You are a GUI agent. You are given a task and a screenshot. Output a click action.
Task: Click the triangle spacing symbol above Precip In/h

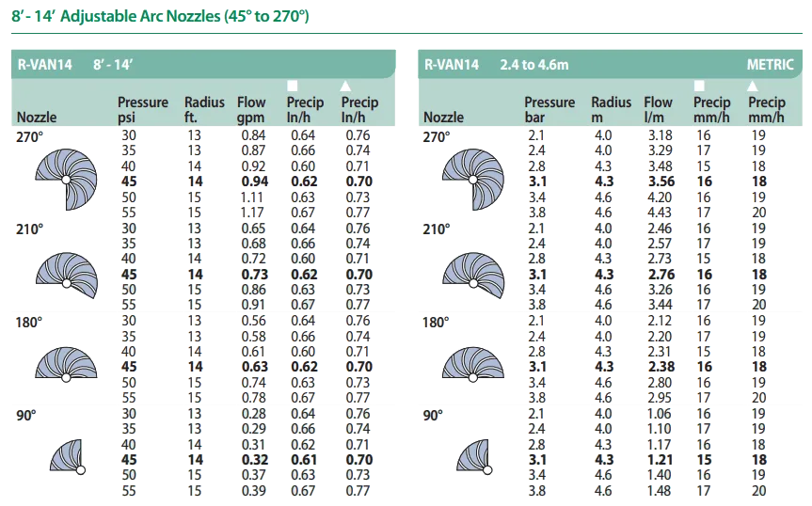(345, 86)
